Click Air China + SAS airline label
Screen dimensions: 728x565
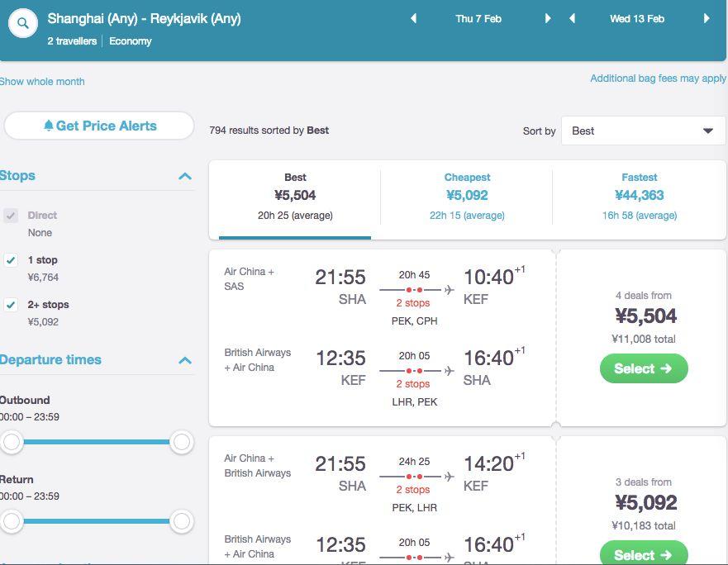(x=249, y=279)
